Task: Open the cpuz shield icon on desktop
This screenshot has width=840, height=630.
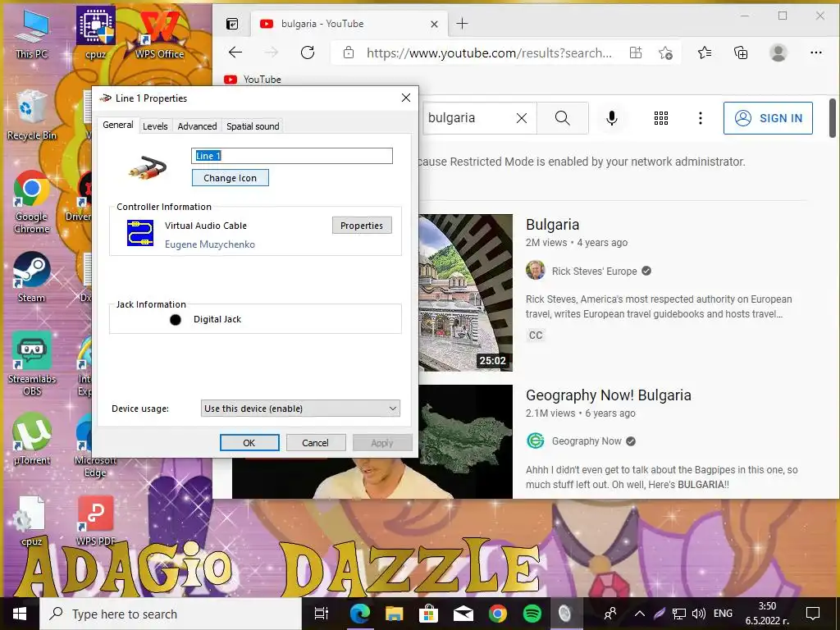Action: [x=95, y=32]
